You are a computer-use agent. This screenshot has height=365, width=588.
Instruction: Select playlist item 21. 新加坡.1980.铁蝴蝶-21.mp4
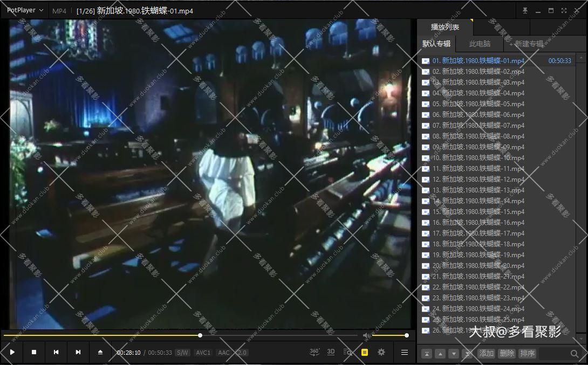496,277
